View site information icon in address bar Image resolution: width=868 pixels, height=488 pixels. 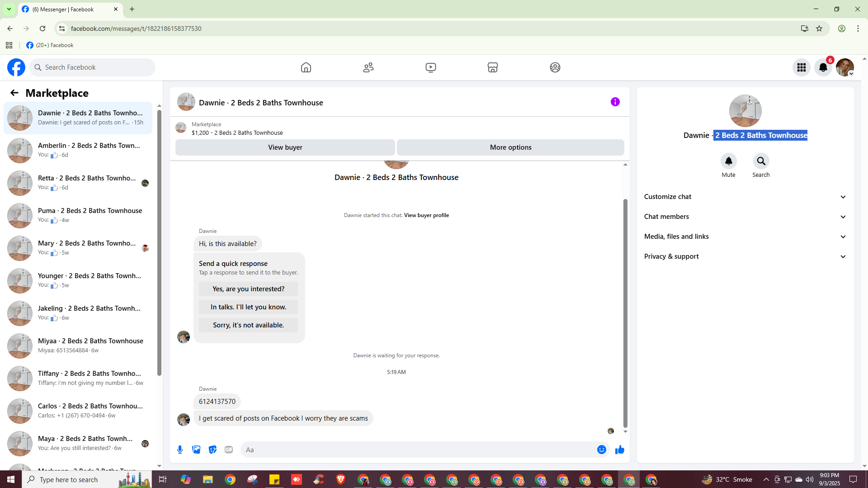(x=62, y=28)
